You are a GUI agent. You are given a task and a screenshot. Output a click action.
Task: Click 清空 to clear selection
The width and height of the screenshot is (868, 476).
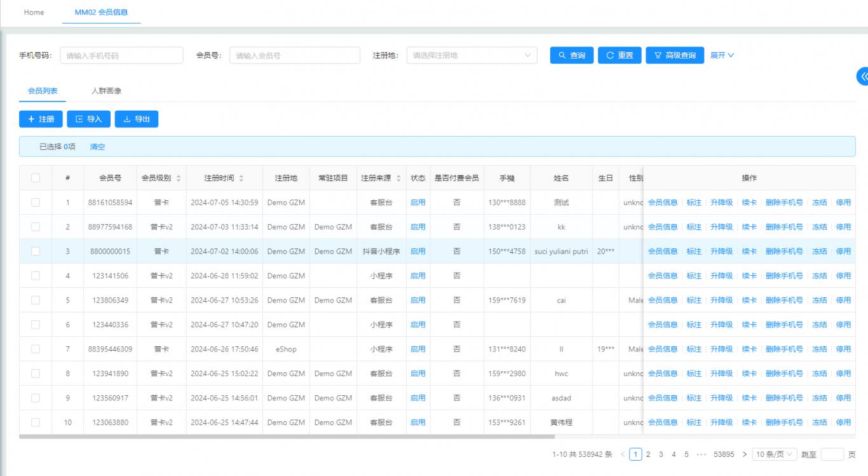[x=97, y=147]
